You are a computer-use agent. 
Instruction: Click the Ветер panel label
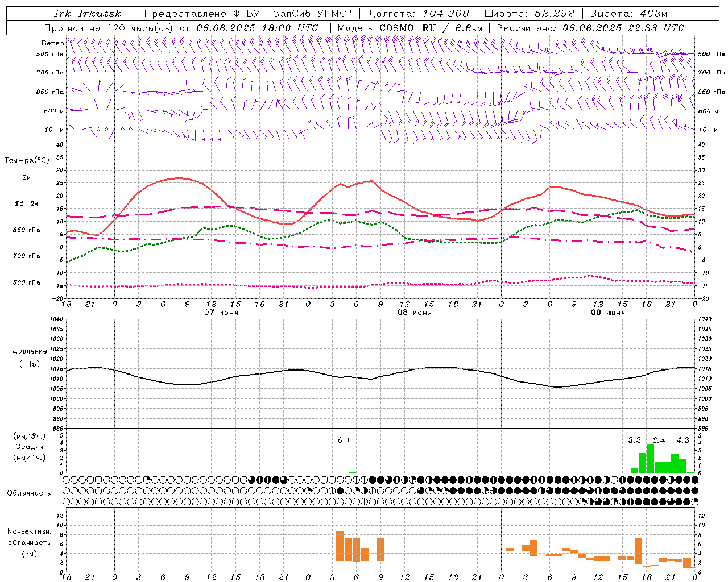(x=52, y=43)
